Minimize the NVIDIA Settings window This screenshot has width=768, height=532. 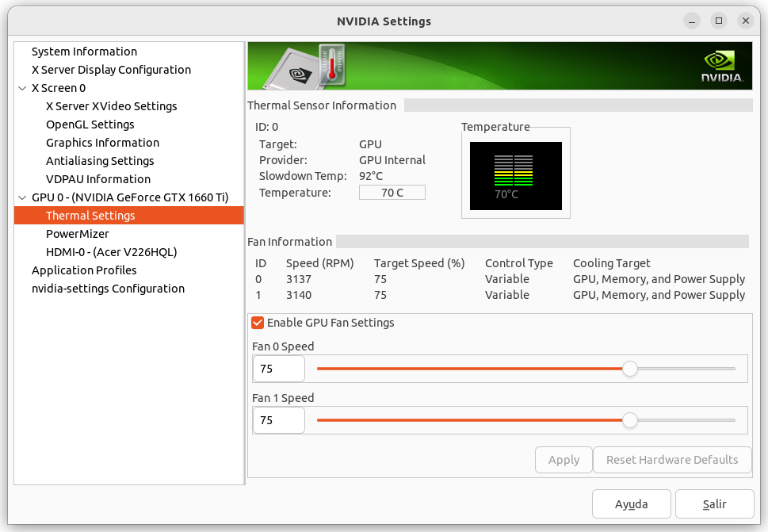point(692,21)
